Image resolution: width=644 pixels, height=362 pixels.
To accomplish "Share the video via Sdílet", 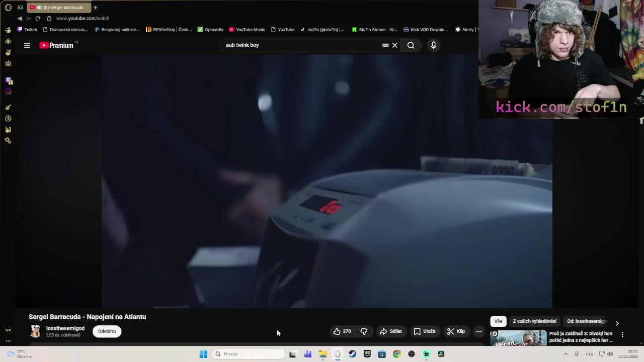I will [x=390, y=331].
